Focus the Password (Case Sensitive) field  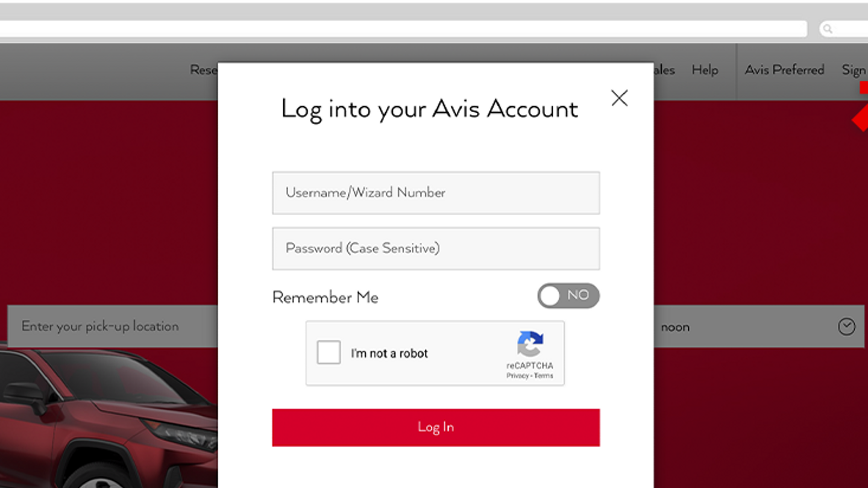(436, 248)
